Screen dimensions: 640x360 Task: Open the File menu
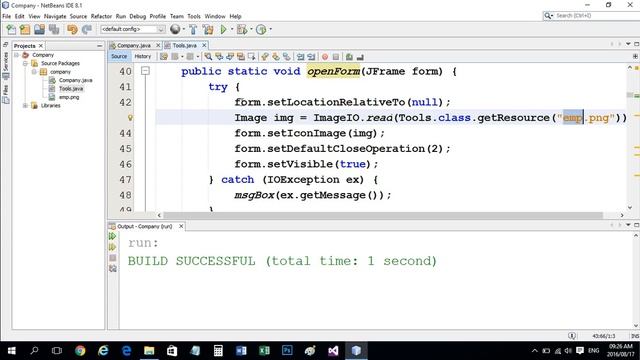[7, 16]
